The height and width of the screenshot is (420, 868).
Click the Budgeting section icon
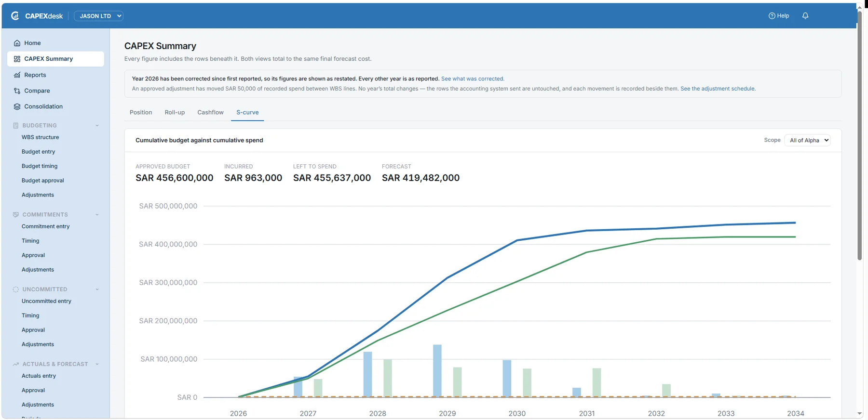pyautogui.click(x=15, y=125)
